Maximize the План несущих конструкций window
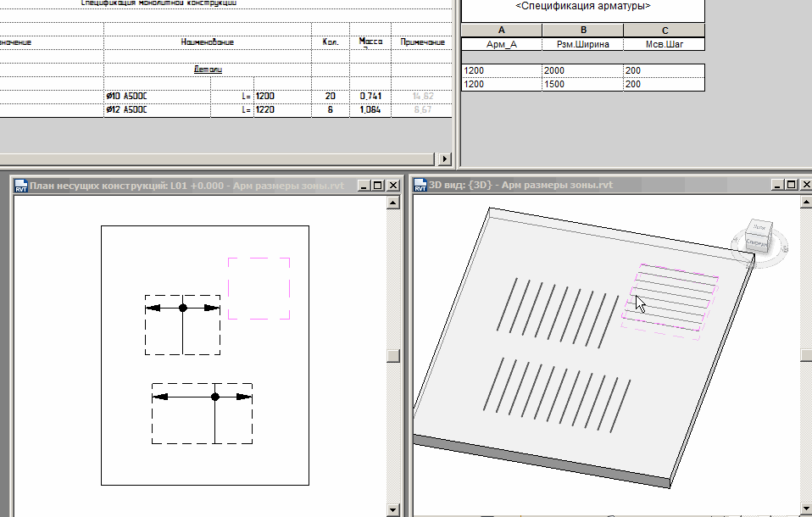Viewport: 812px width, 517px height. pos(379,186)
